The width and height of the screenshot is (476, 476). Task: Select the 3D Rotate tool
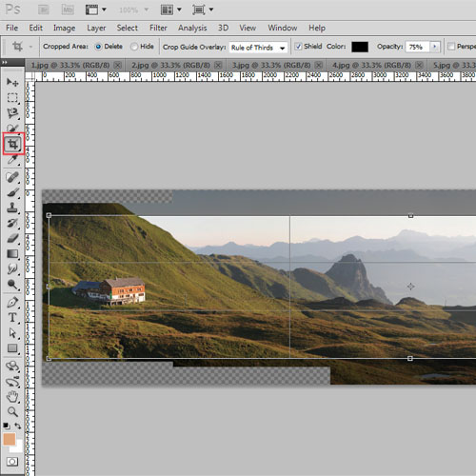coord(12,367)
